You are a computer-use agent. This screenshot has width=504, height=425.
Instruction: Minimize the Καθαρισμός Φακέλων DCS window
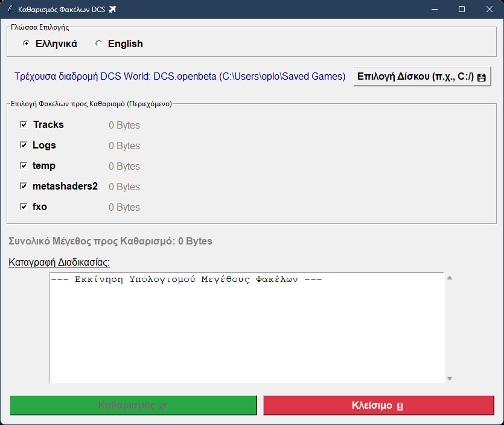coord(434,9)
